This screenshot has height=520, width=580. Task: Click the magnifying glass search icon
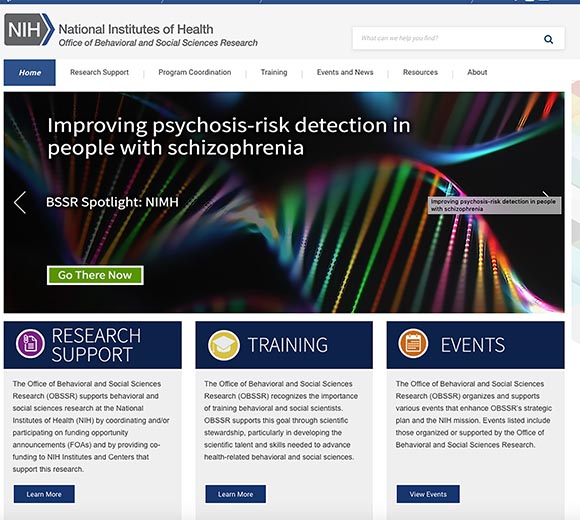(x=548, y=39)
